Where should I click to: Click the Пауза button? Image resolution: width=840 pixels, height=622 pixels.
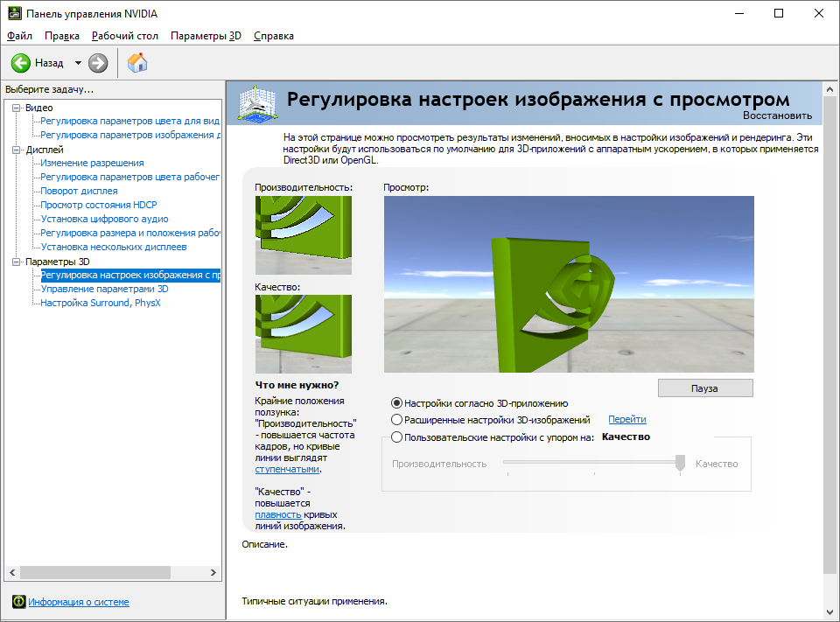(705, 388)
